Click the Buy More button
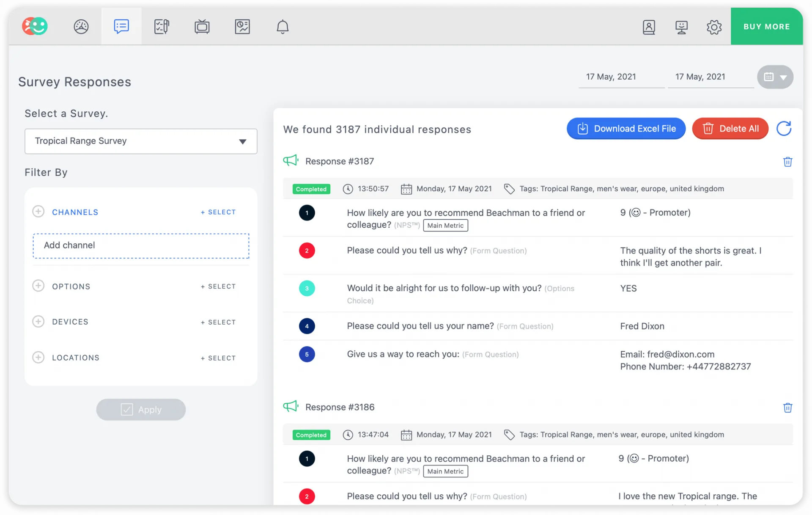 click(766, 27)
